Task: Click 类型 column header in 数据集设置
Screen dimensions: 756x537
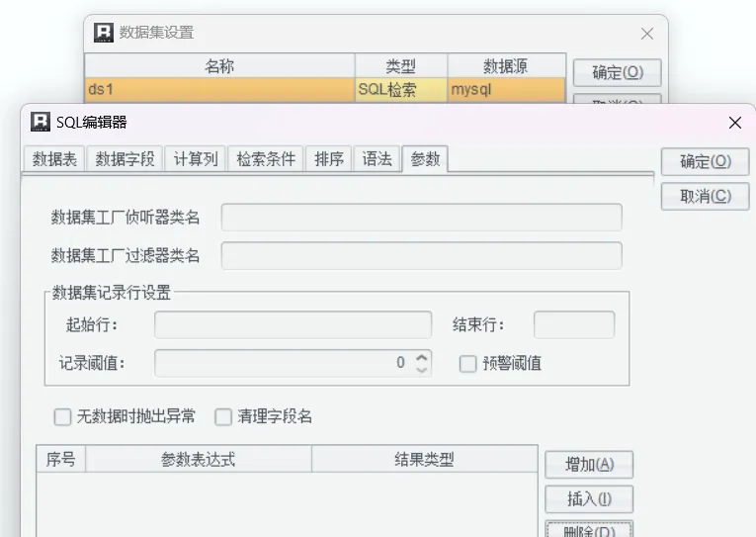Action: (401, 66)
